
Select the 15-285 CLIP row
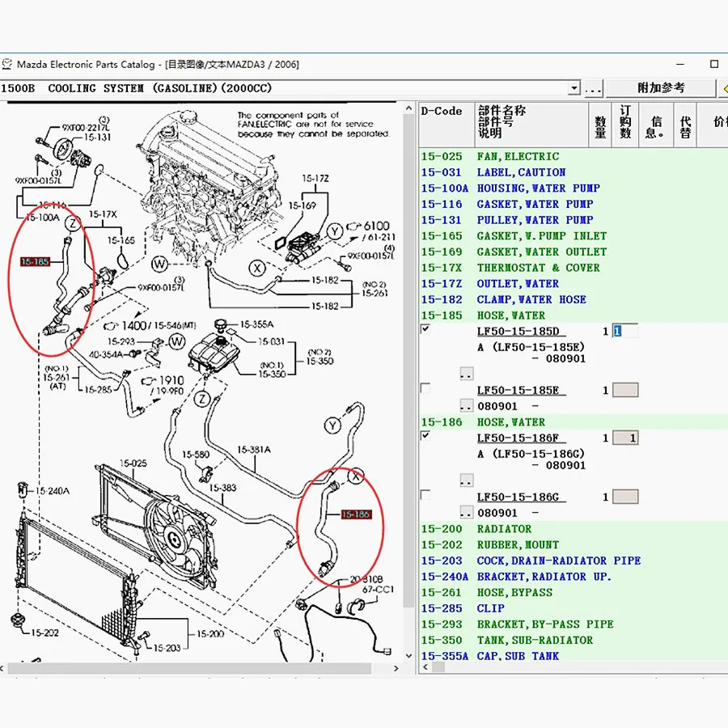tap(574, 608)
